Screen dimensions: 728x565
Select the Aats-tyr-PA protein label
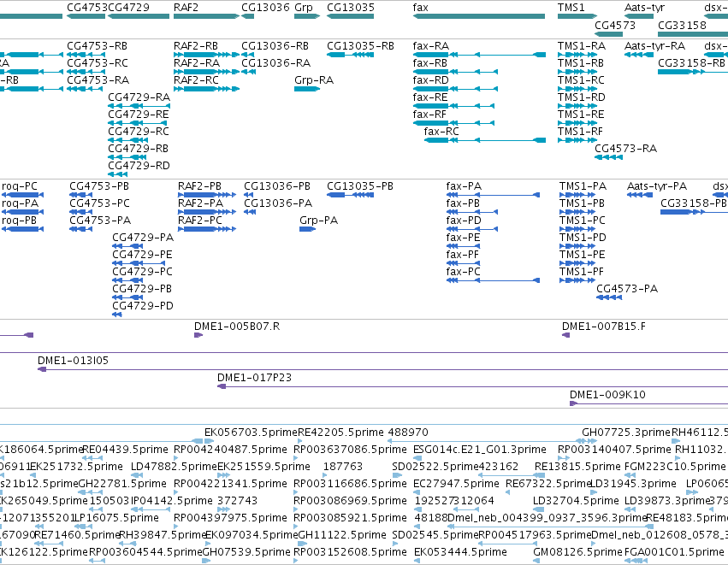pyautogui.click(x=657, y=186)
